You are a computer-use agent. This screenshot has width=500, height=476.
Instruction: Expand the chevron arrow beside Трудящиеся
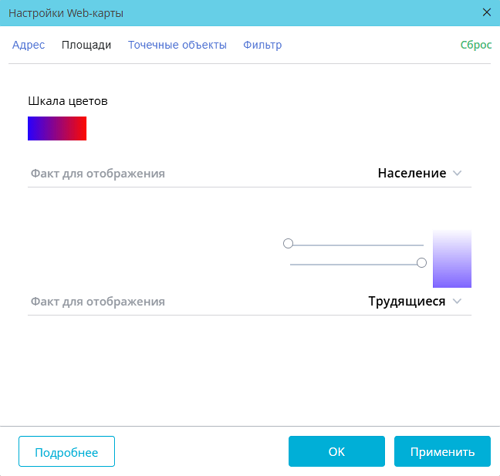pyautogui.click(x=457, y=301)
